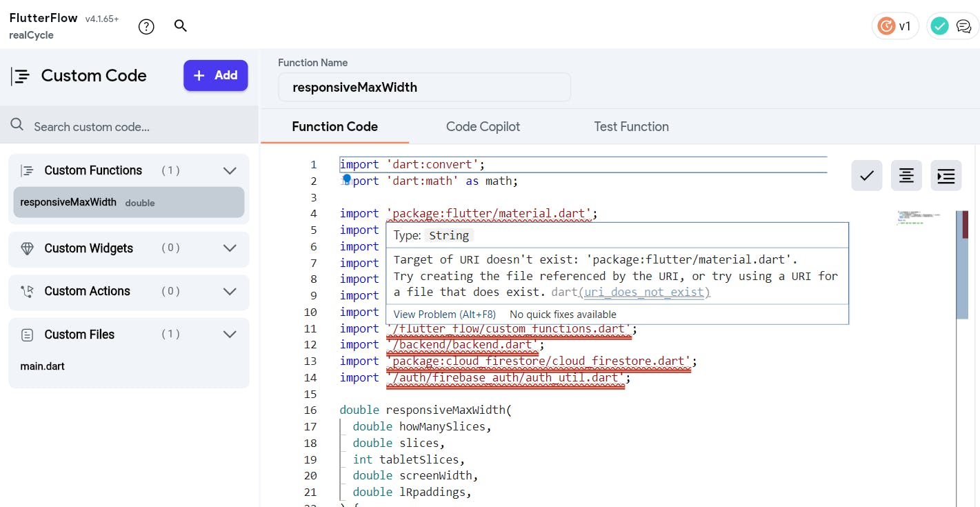Click the indent code icon button
980x507 pixels.
point(946,175)
